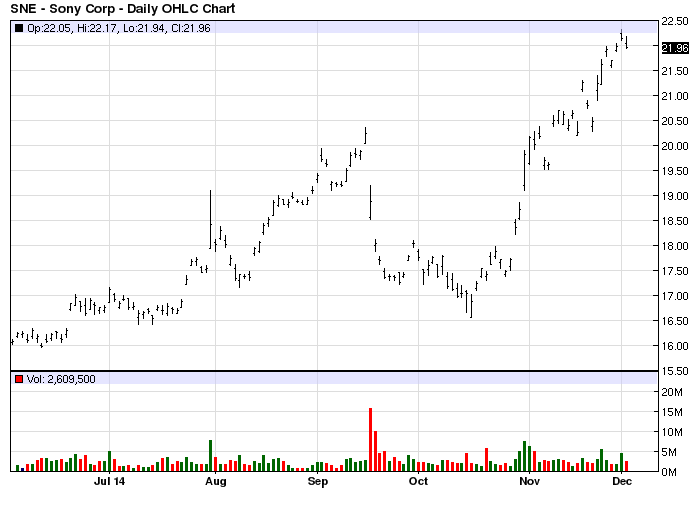Click the 21.00 price axis label
This screenshot has height=512, width=700.
[x=675, y=96]
